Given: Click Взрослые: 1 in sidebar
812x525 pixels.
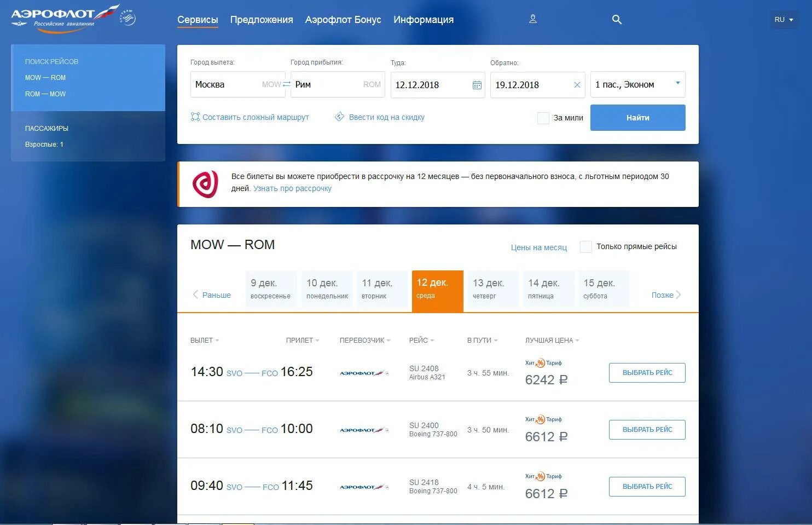Looking at the screenshot, I should 44,145.
